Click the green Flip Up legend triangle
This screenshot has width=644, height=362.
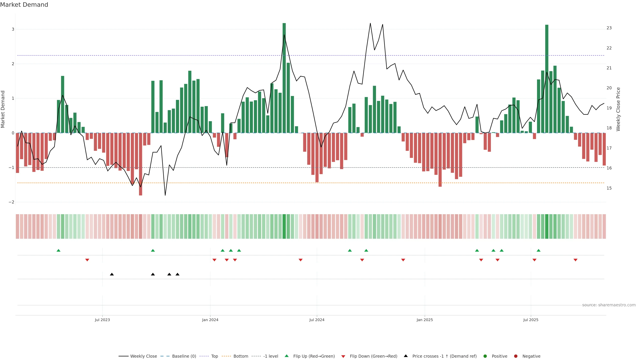287,356
